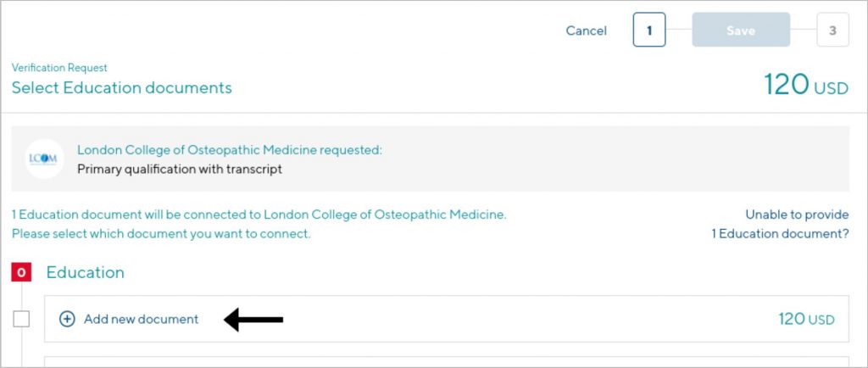
Task: Click the black arrow pointing to Add new document
Action: pos(253,320)
